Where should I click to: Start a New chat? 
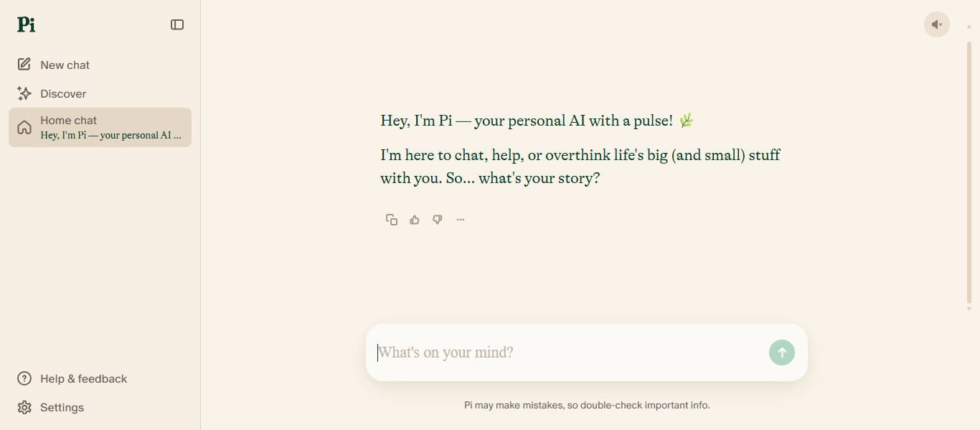(x=65, y=65)
